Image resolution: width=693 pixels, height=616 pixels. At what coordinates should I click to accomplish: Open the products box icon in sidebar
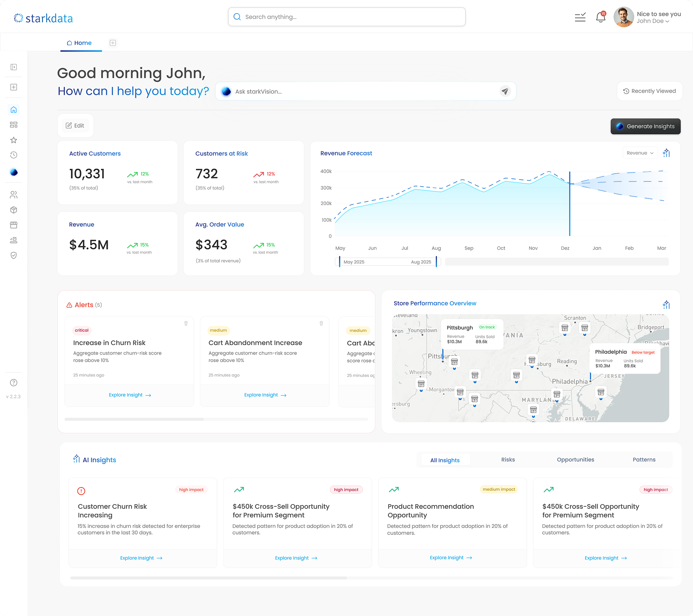14,210
